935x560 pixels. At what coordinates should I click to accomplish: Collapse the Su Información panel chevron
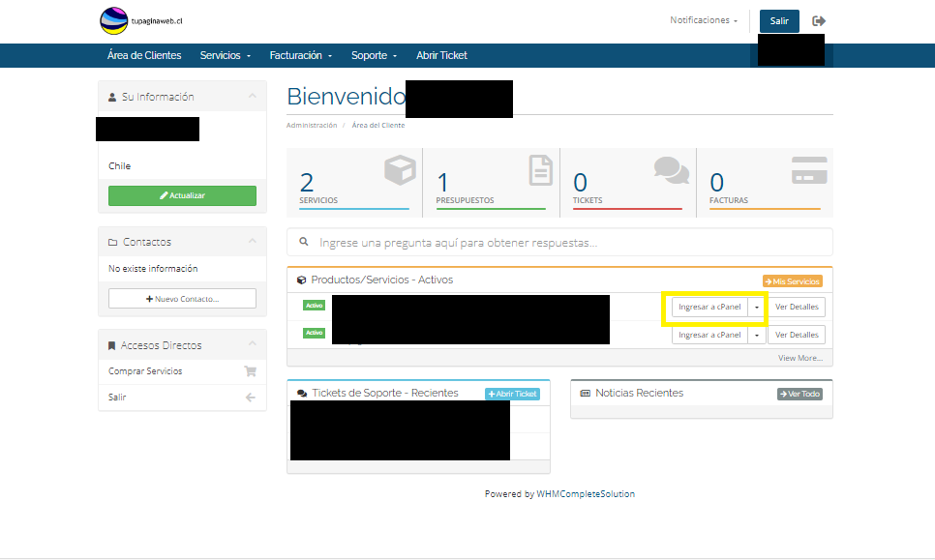click(252, 97)
